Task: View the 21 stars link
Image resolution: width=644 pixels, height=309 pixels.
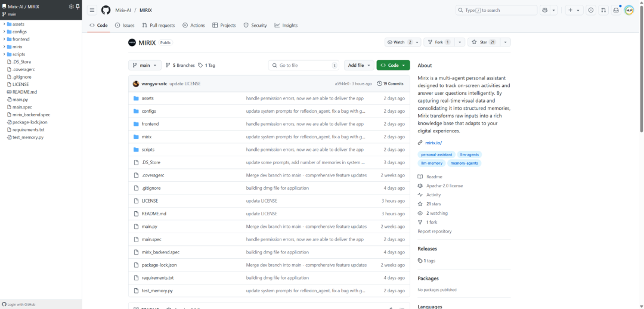Action: (429, 204)
